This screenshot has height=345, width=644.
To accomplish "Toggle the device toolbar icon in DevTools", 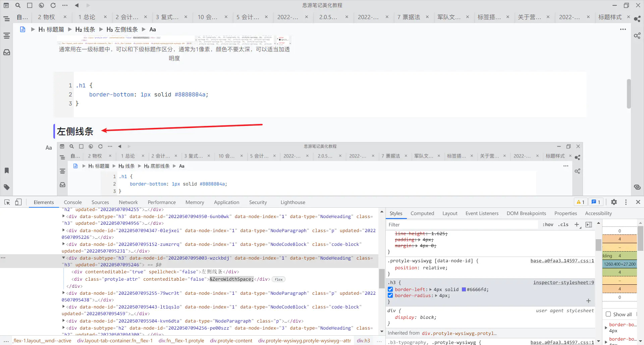I will (x=18, y=202).
